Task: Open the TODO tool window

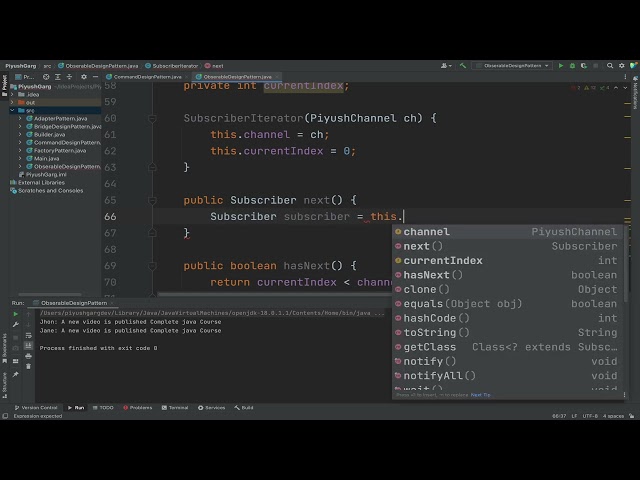Action: (103, 407)
